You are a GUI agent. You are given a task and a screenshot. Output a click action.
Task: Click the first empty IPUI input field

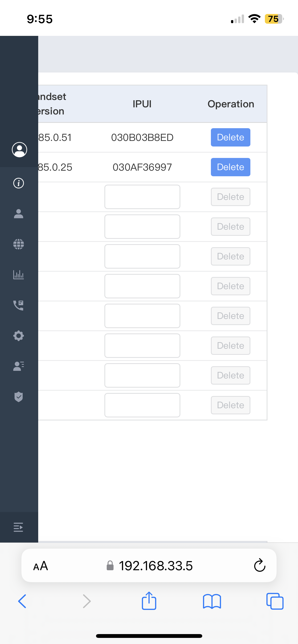click(x=142, y=197)
